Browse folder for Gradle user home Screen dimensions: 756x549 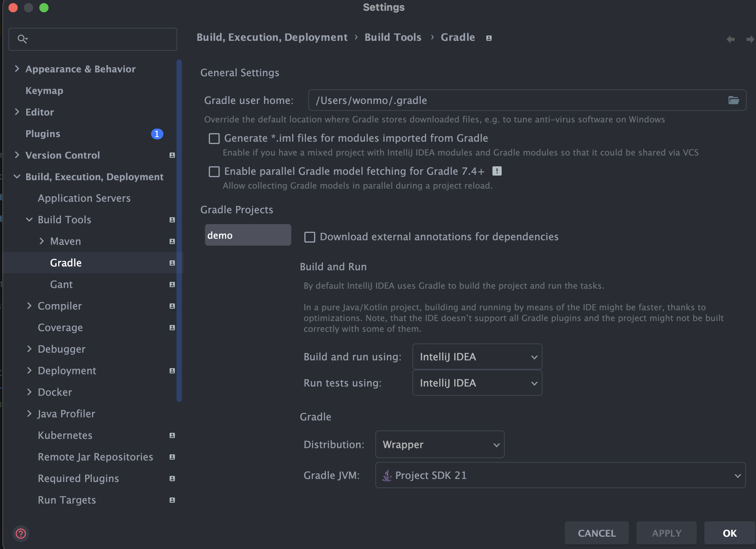tap(734, 100)
